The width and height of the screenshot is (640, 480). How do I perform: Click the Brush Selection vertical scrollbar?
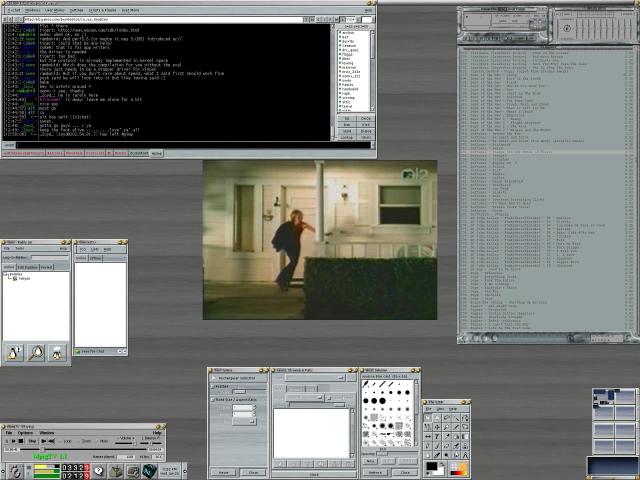(416, 413)
